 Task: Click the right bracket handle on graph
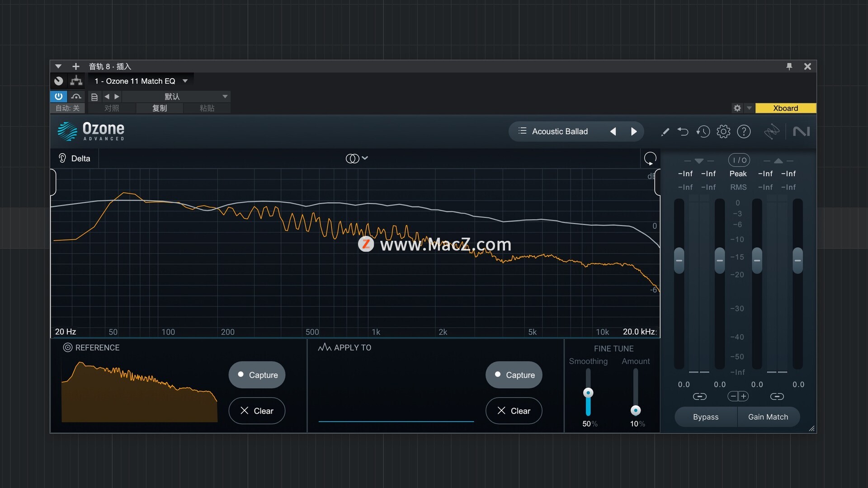657,182
